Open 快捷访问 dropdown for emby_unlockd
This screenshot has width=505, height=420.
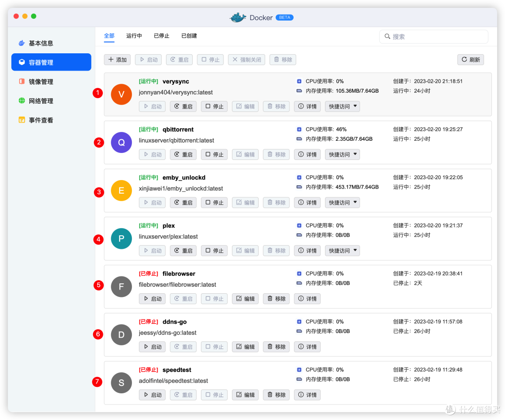[x=342, y=202]
